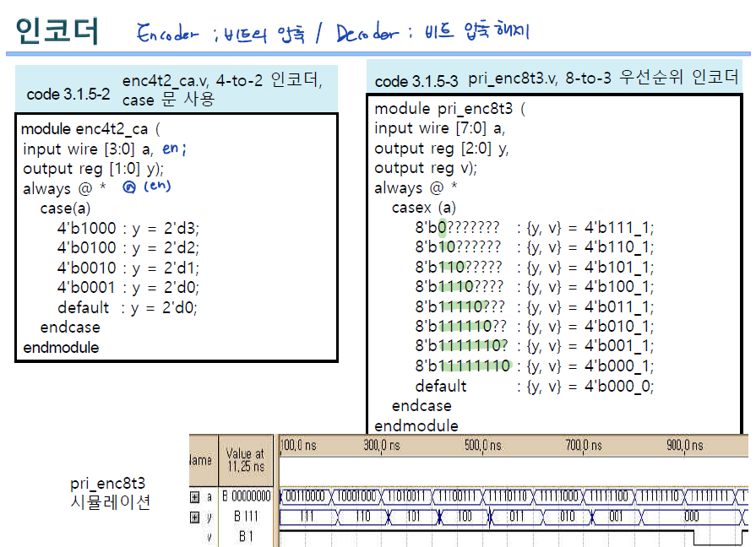This screenshot has height=547, width=756.
Task: Click the line "4'b0100 : y = 2'd2;"
Action: pos(128,247)
